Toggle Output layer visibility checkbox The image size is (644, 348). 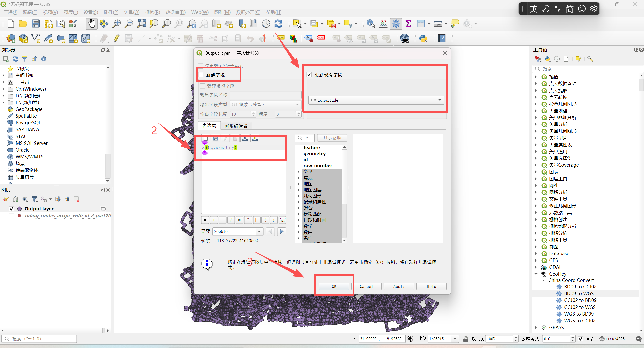(11, 209)
